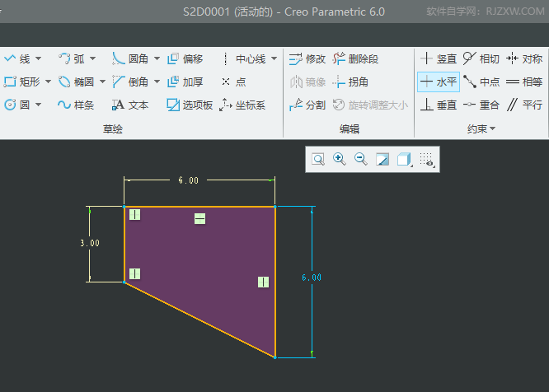Expand the 约束 group overflow menu

[x=493, y=129]
